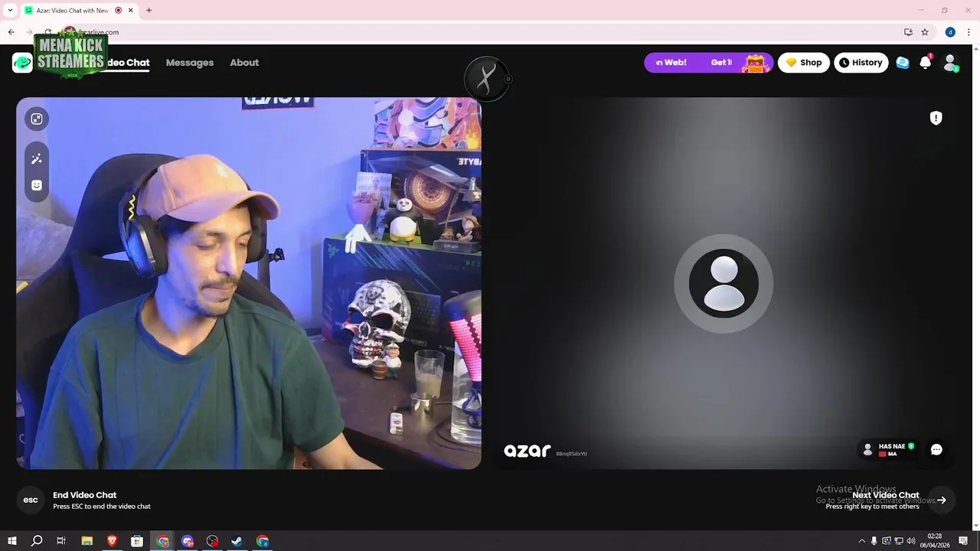This screenshot has height=551, width=980.
Task: Open network icon in system tray
Action: pyautogui.click(x=899, y=541)
